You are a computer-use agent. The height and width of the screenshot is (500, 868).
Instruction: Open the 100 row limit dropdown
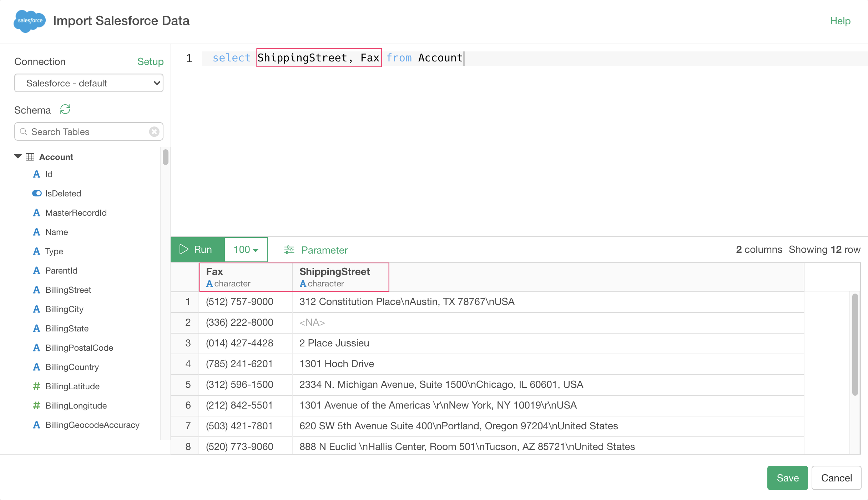tap(246, 250)
